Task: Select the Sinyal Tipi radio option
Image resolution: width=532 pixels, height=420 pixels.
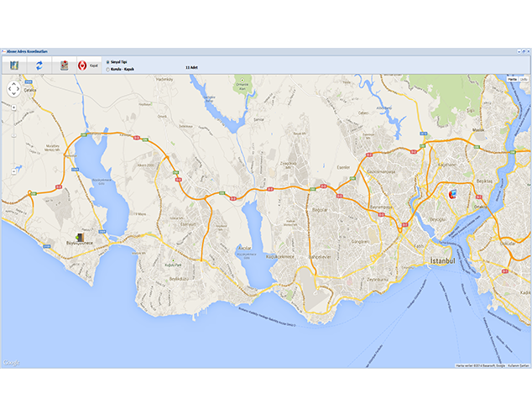Action: coord(108,62)
